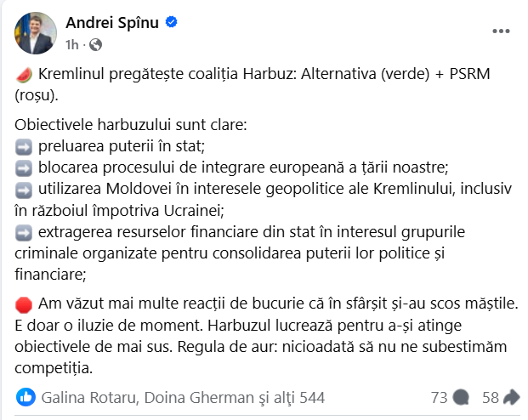Click the blue Like reaction icon
The width and height of the screenshot is (528, 420).
coord(26,397)
